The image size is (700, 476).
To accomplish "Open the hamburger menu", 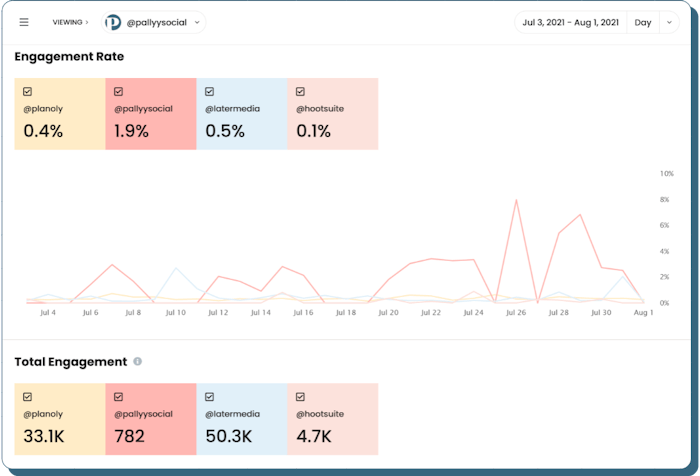I will click(24, 22).
